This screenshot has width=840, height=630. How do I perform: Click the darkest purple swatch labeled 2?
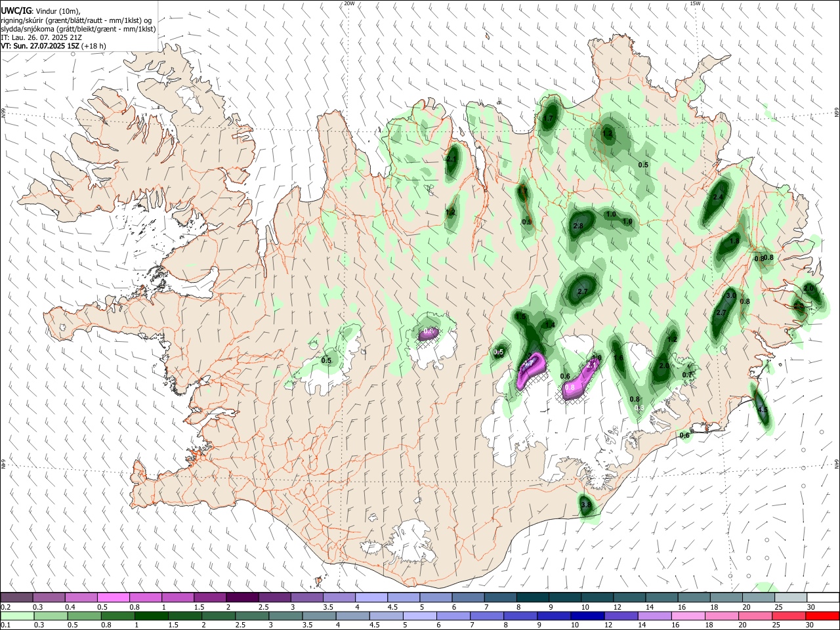click(241, 597)
